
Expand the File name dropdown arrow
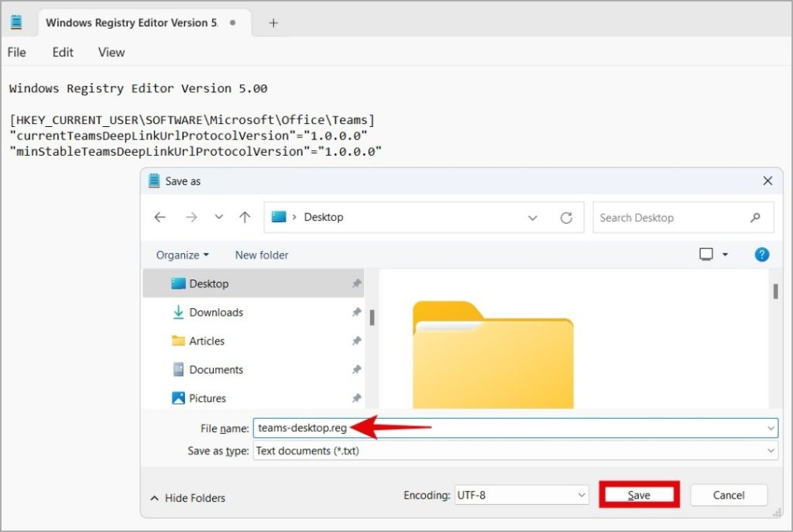click(x=771, y=428)
